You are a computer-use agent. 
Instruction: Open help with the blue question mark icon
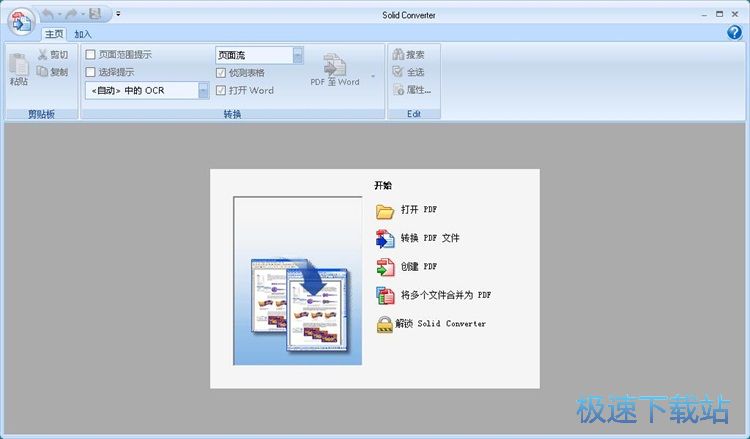click(x=734, y=32)
